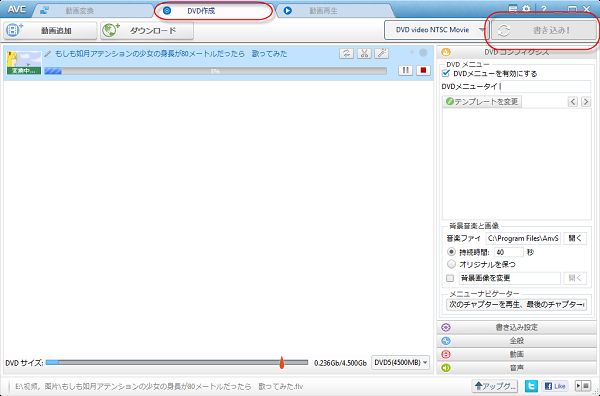Open help via question mark icon
The image size is (600, 396).
click(x=544, y=9)
